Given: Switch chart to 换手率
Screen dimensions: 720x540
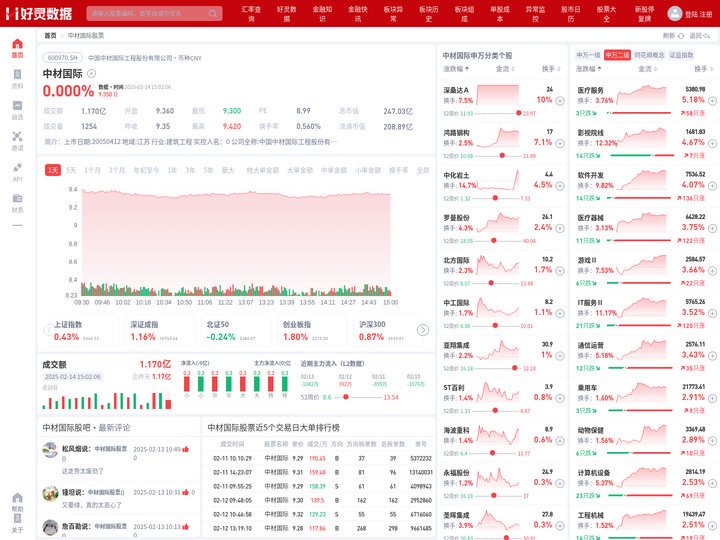Looking at the screenshot, I should coord(399,170).
